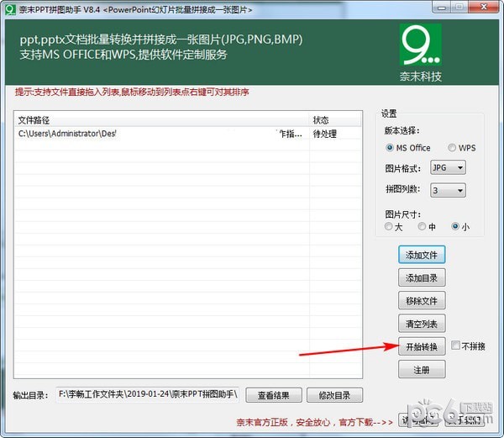The height and width of the screenshot is (438, 504).
Task: Select the 小 image size option
Action: 455,226
